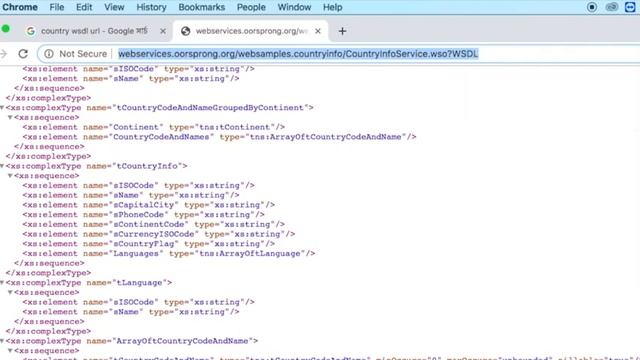Open the Window menu

[294, 7]
